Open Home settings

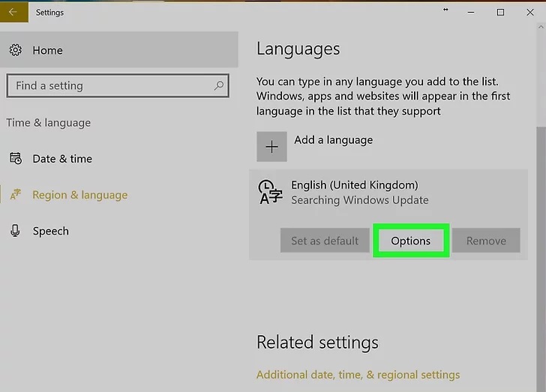click(x=118, y=49)
